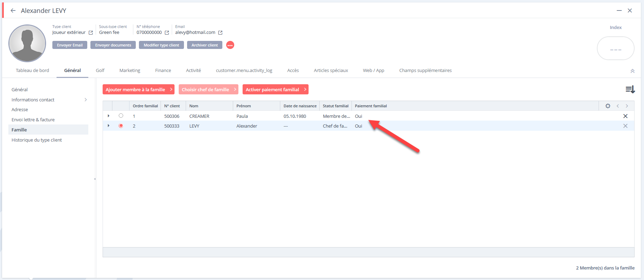Click the Archiver client button
This screenshot has height=280, width=644.
coord(205,45)
